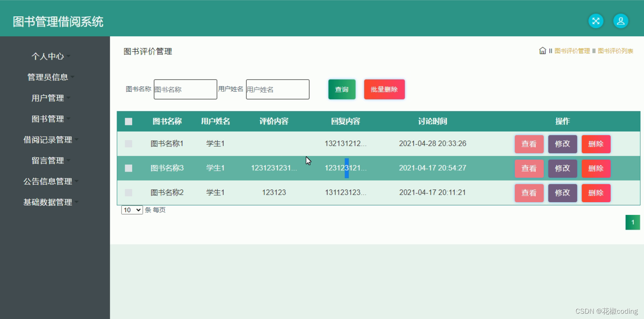This screenshot has width=644, height=319.
Task: Click the 讨论时间 column header
Action: 433,121
